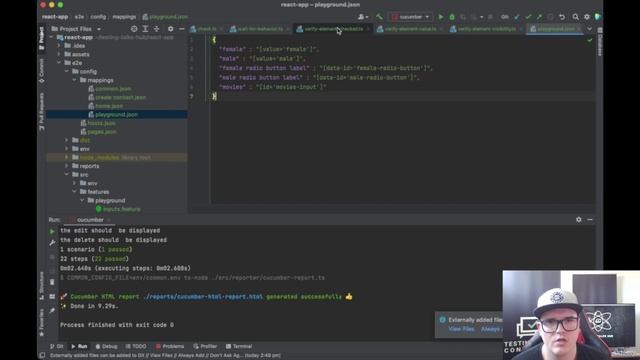Open the cucumber-html-report.html link in console
Screen dimensions: 640x360
pos(203,297)
